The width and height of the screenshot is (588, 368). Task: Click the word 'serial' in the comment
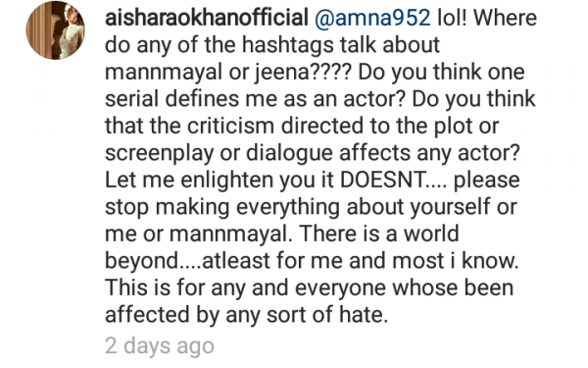coord(131,99)
